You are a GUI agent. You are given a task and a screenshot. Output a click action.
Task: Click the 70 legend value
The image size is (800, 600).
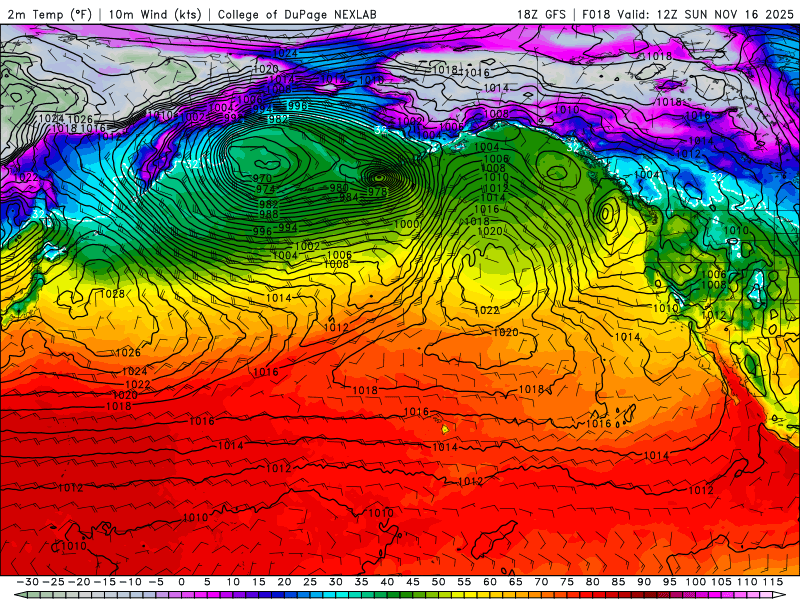[x=541, y=582]
